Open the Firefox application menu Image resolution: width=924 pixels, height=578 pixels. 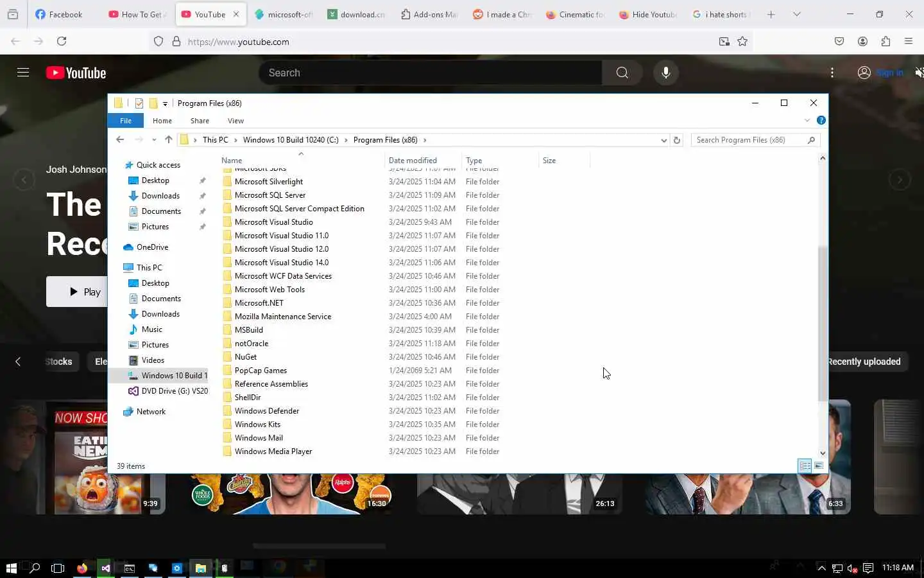[909, 41]
